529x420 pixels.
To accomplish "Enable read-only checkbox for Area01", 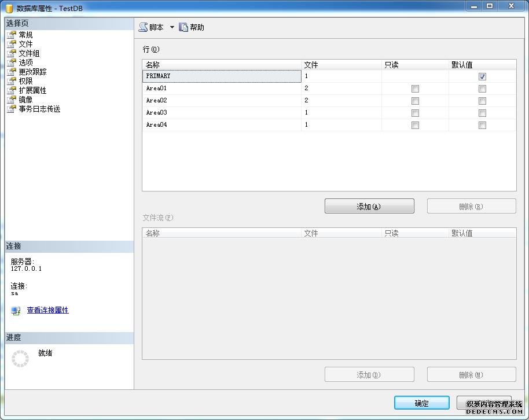I will click(x=415, y=89).
